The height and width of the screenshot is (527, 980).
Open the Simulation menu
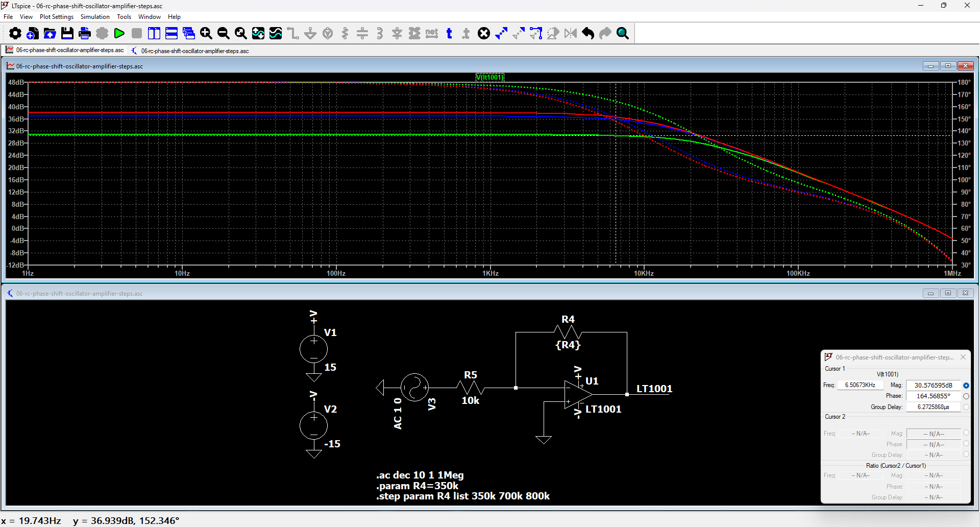click(x=95, y=17)
